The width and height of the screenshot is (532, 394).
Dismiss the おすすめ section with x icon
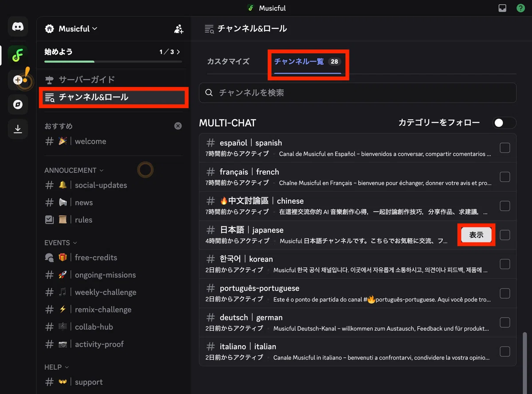pos(178,126)
